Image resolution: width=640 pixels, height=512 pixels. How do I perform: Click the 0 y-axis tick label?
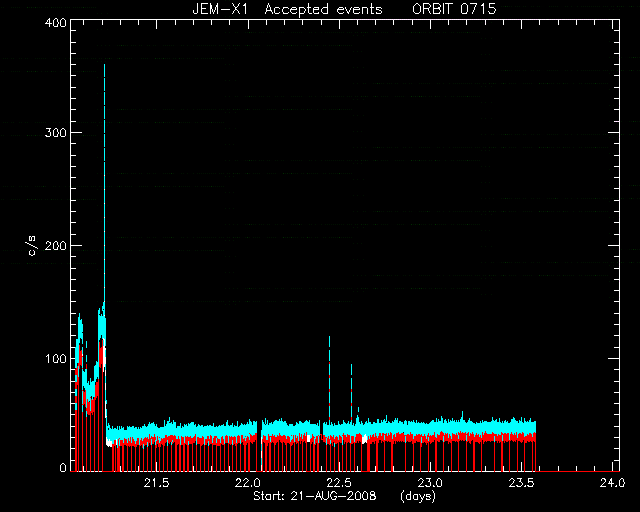click(x=62, y=468)
